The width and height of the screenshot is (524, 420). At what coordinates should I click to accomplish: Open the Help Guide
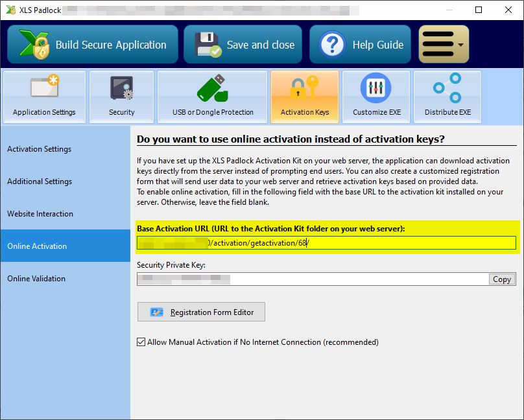pyautogui.click(x=360, y=44)
